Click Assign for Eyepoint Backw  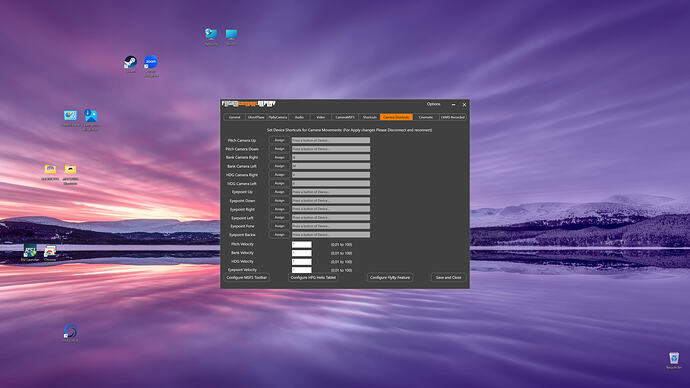click(279, 234)
